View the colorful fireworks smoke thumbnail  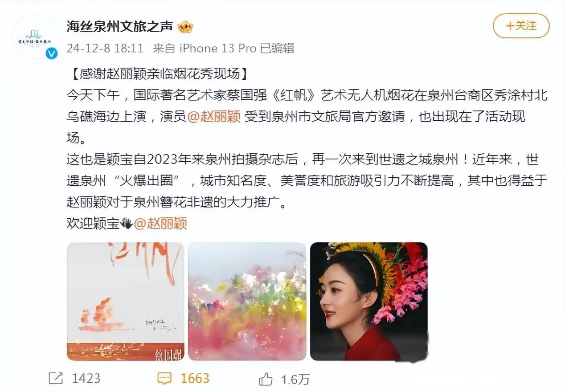tap(247, 302)
